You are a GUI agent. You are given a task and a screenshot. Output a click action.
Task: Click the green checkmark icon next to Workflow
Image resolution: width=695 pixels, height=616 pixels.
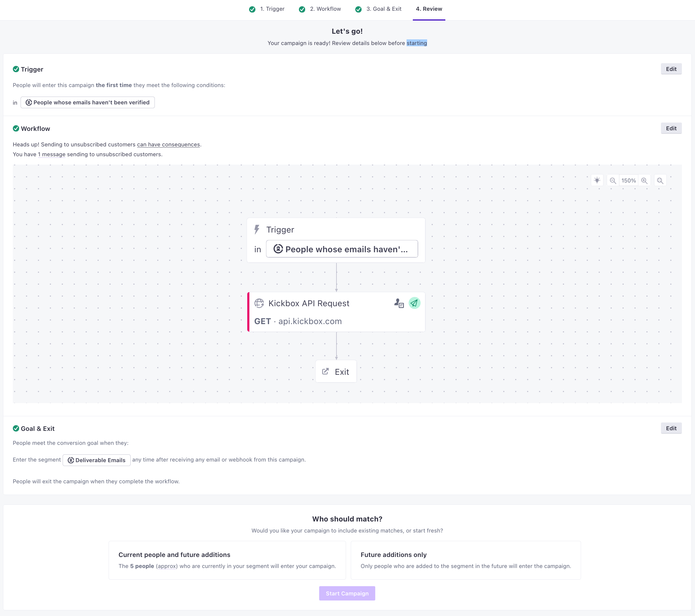(x=16, y=128)
